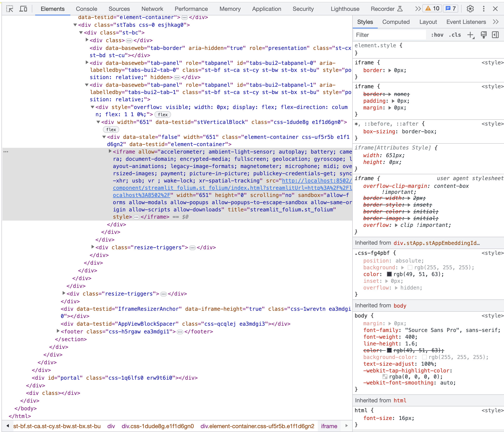The image size is (504, 432).
Task: Click the new style rule plus icon
Action: coord(470,35)
